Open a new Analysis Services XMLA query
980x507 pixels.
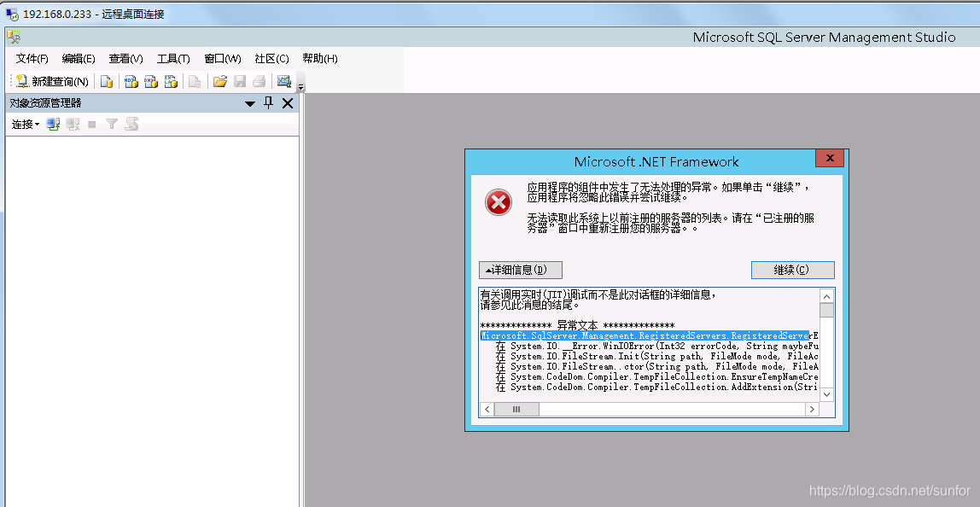point(171,81)
